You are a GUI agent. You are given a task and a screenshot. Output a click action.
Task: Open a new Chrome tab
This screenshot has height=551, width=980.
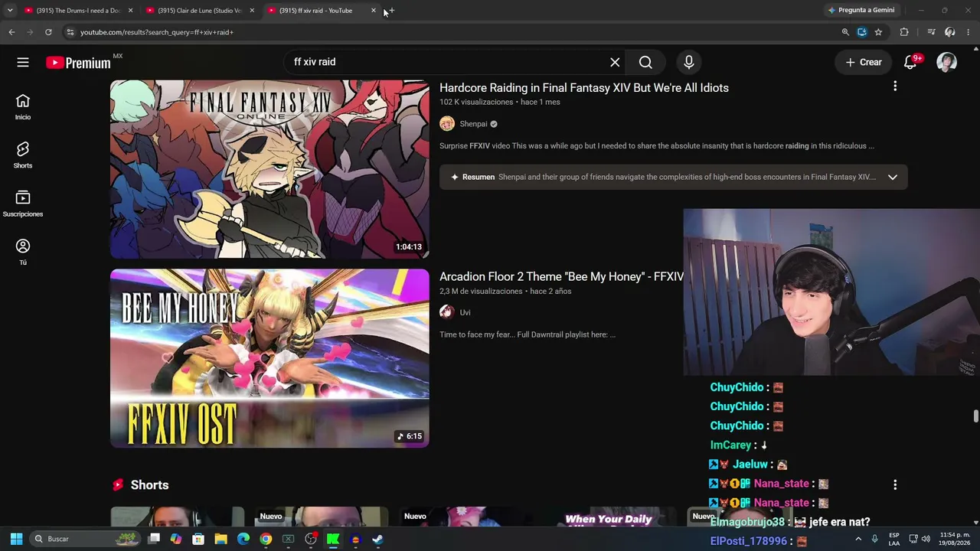(391, 11)
